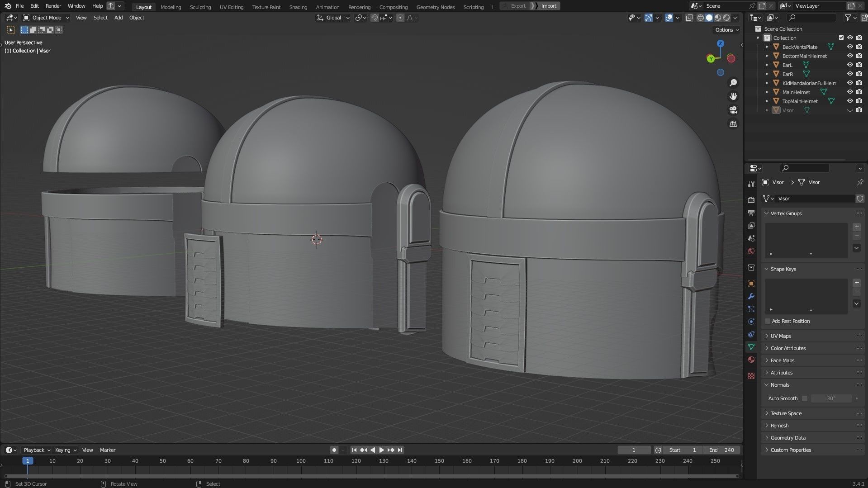This screenshot has height=488, width=868.
Task: Open the Global transform orientation dropdown
Action: pyautogui.click(x=333, y=18)
